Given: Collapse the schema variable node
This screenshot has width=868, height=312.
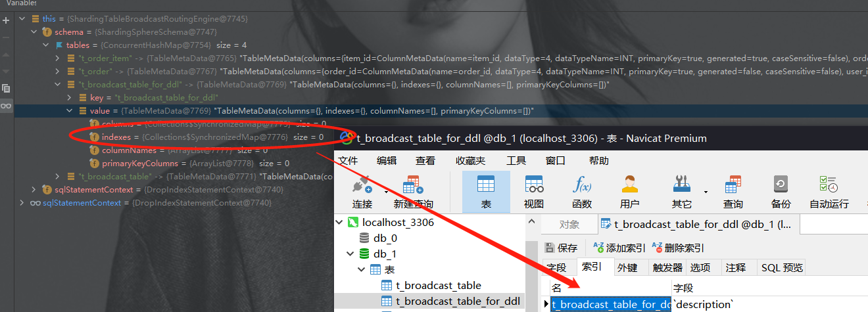Looking at the screenshot, I should point(35,32).
